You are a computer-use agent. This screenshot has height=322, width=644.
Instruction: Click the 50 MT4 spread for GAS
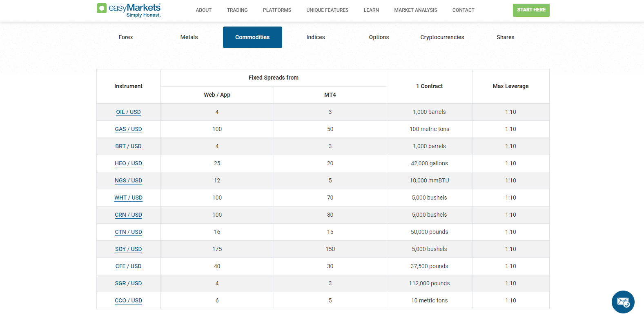pyautogui.click(x=330, y=129)
